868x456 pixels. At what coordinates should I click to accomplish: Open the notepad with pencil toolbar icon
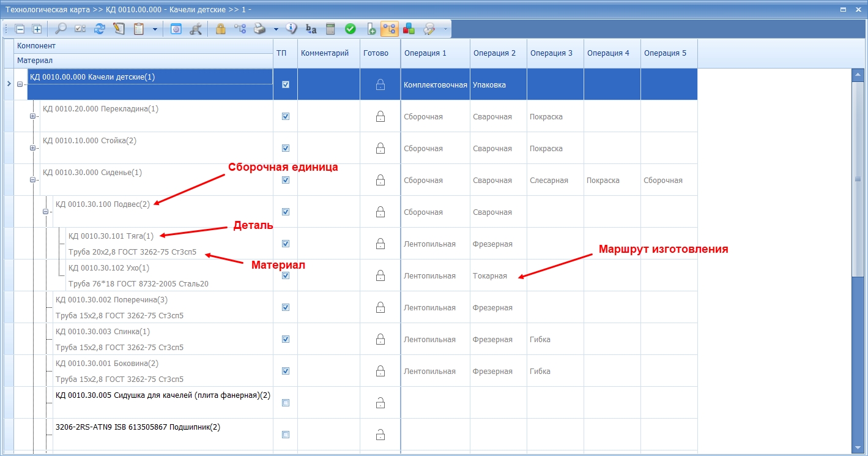point(119,29)
